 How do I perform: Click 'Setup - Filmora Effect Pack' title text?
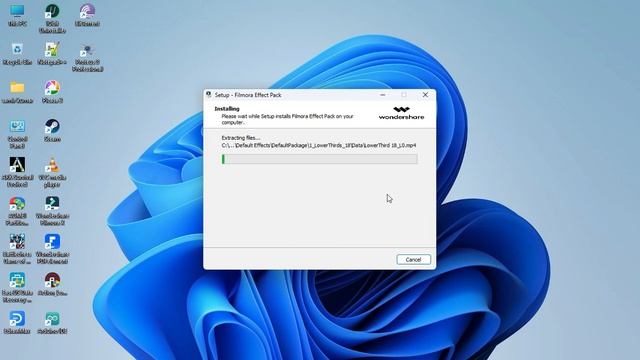click(248, 95)
